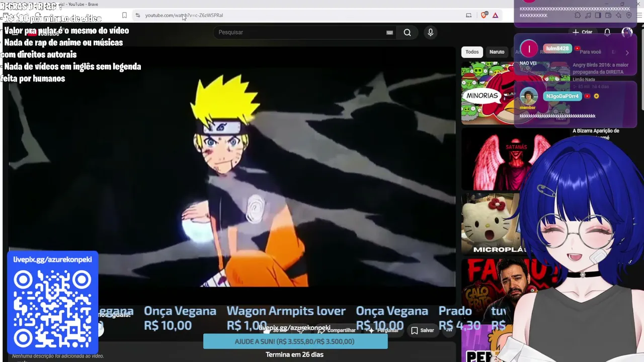
Task: Open the media control music note icon
Action: 588,16
